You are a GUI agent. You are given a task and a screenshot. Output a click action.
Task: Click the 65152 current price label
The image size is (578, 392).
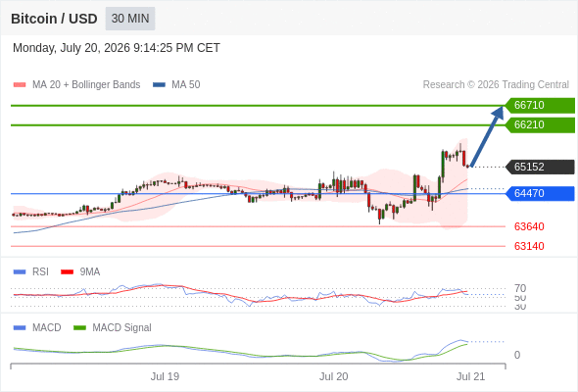540,167
